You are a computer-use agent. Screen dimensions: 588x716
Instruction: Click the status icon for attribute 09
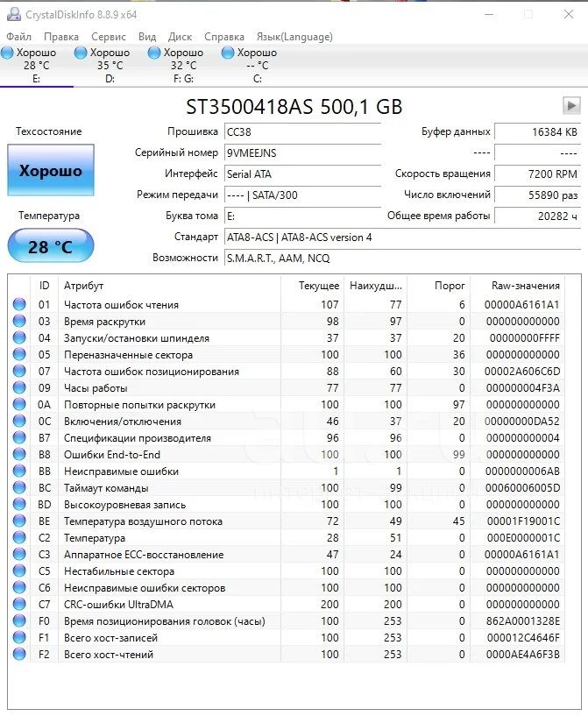(19, 387)
